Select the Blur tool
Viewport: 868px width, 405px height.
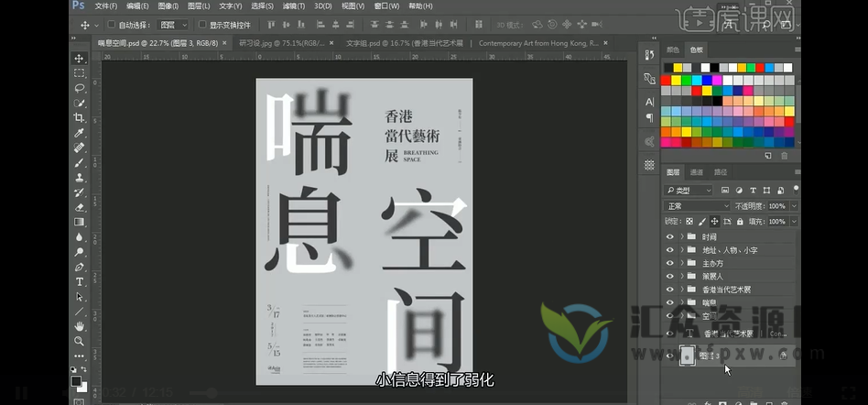[x=79, y=237]
